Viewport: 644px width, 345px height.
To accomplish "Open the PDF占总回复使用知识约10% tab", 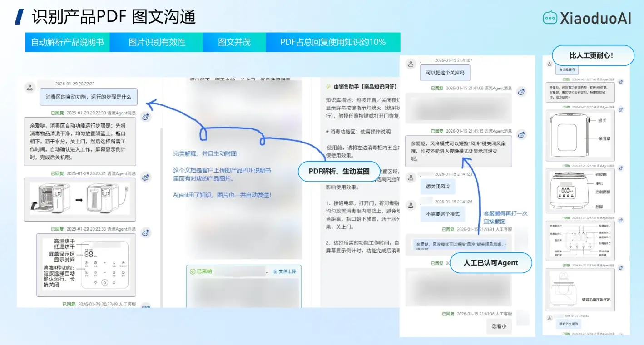I will pos(333,42).
